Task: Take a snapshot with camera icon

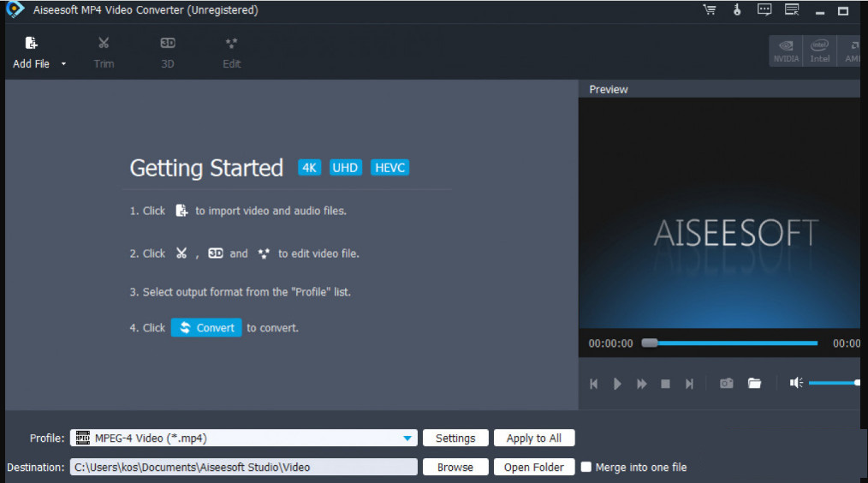Action: click(726, 384)
